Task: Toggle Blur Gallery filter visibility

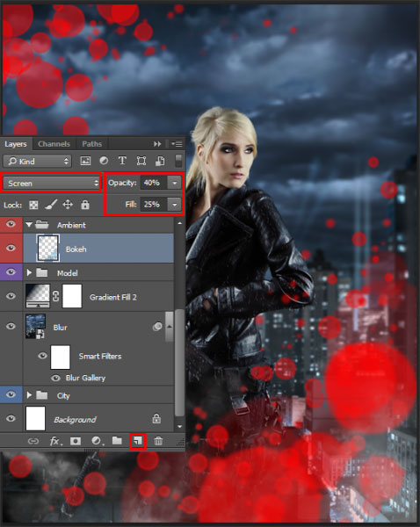Action: coord(55,378)
